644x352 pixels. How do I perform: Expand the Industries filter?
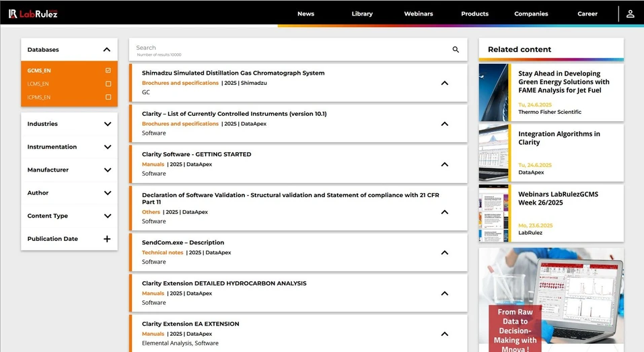click(x=107, y=124)
